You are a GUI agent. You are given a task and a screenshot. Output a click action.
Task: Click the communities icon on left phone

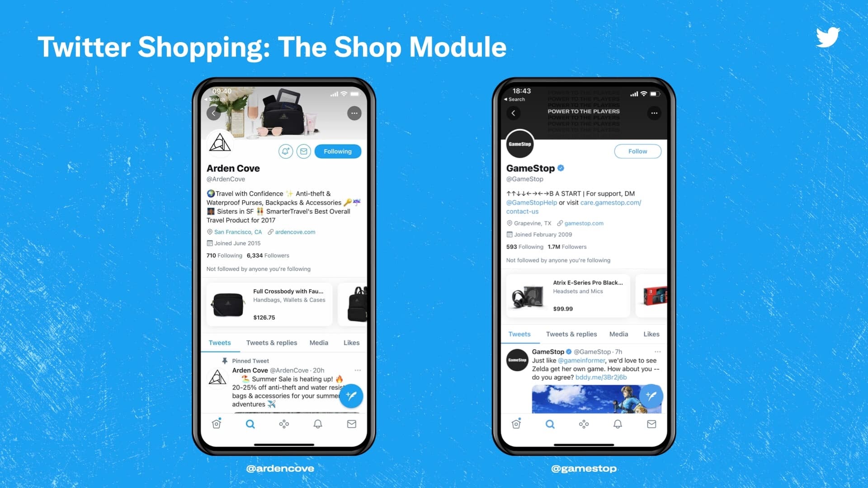coord(284,424)
